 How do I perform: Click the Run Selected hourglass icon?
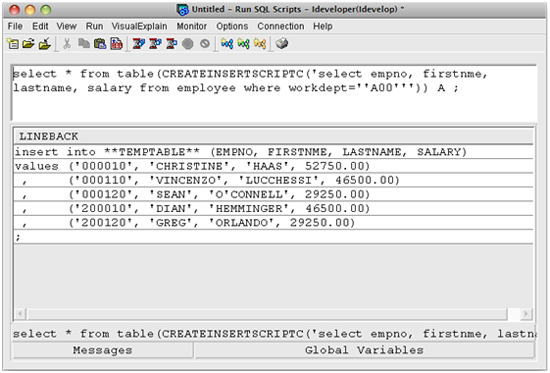tap(172, 44)
